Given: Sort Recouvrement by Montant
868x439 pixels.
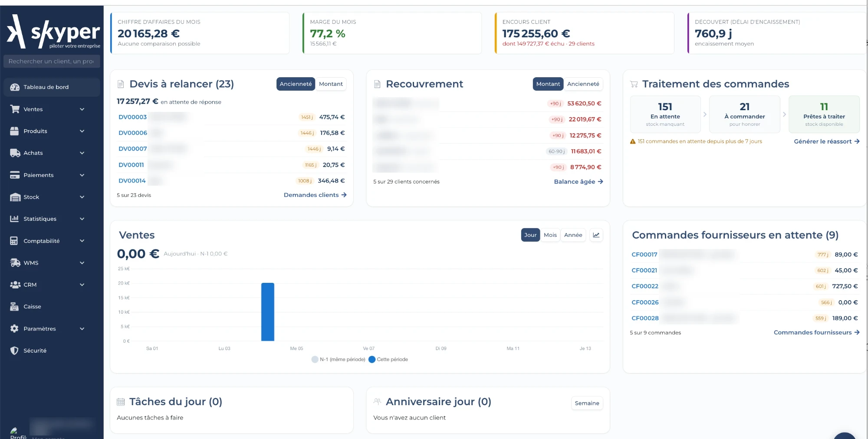Looking at the screenshot, I should [x=548, y=84].
